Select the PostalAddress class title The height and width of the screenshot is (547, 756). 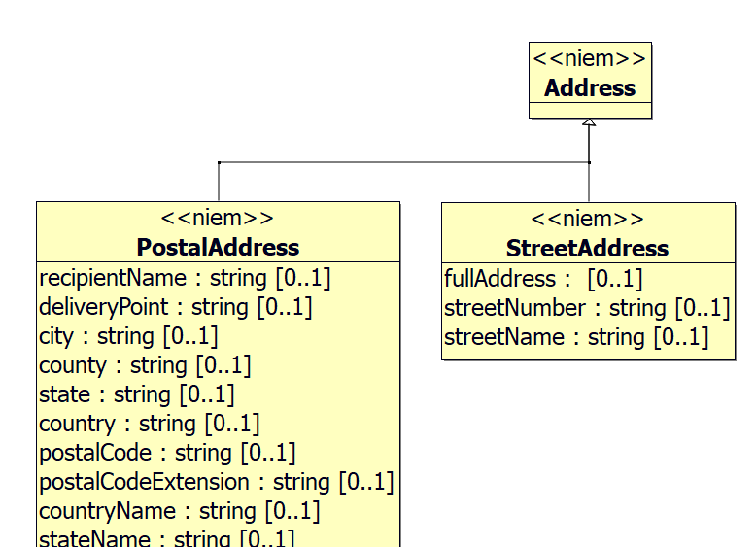[x=218, y=247]
